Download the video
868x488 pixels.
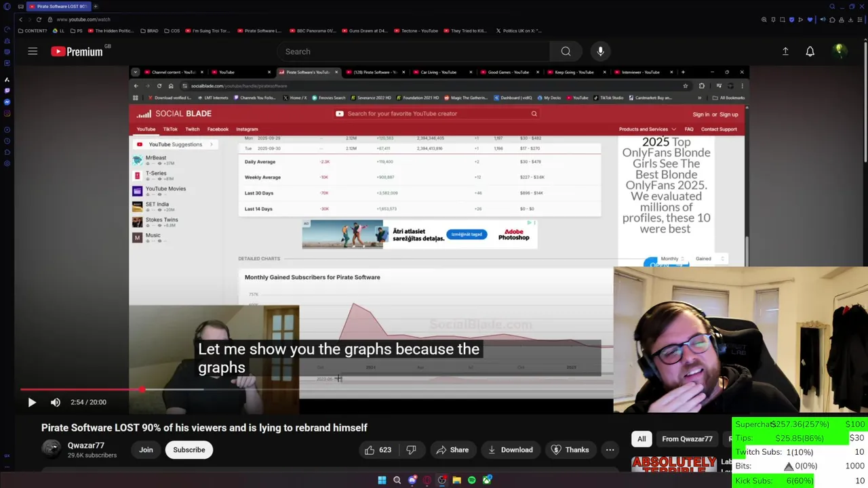pos(509,450)
